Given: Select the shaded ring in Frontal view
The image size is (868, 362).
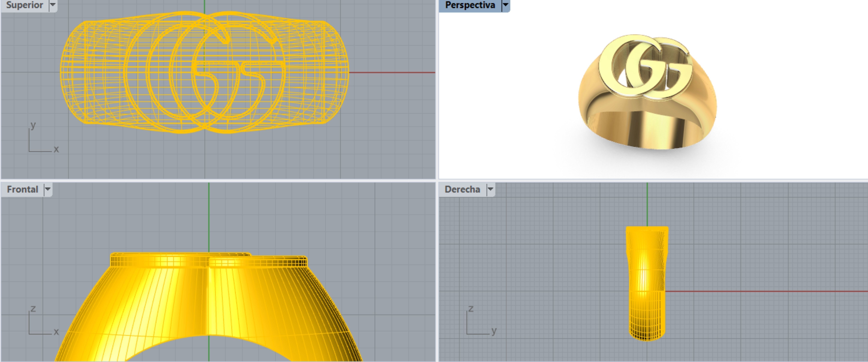Looking at the screenshot, I should pyautogui.click(x=209, y=306).
